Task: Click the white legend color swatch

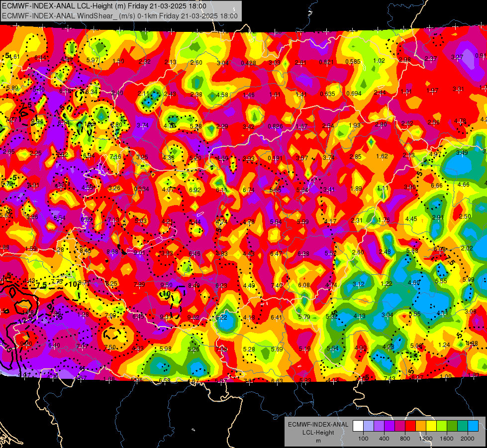Action: [x=358, y=426]
